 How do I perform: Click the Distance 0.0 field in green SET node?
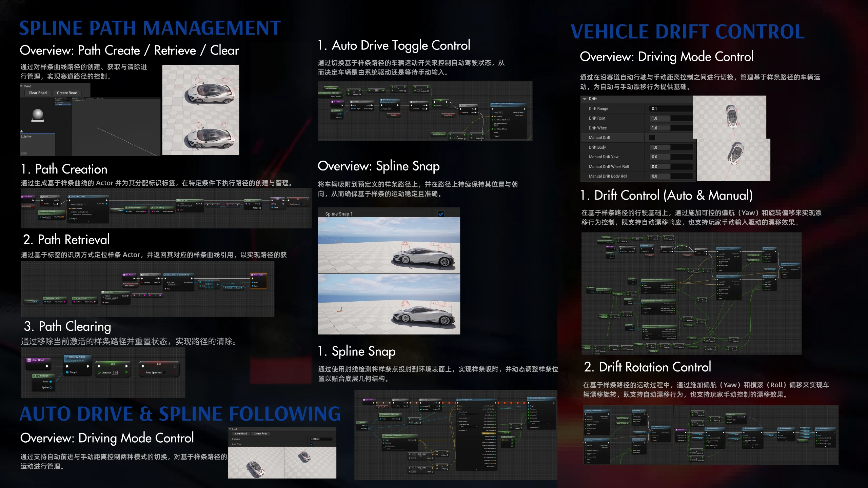(x=115, y=372)
